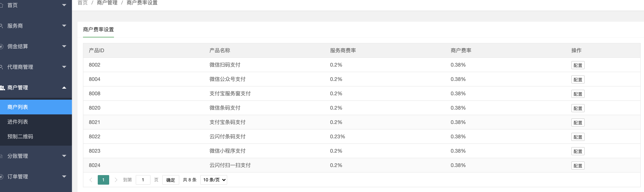Viewport: 644px width, 192px height.
Task: Click the 分账管理 document icon in sidebar
Action: [1, 156]
